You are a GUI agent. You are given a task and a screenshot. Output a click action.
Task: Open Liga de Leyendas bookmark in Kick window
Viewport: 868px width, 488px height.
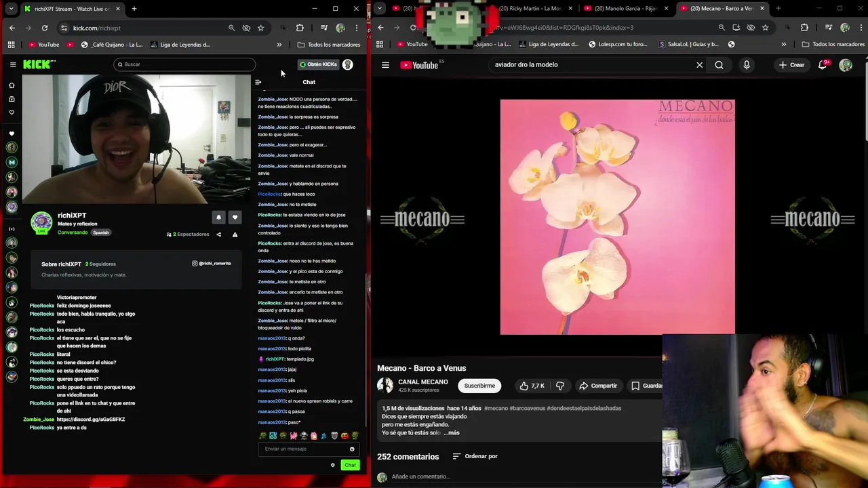pos(180,45)
